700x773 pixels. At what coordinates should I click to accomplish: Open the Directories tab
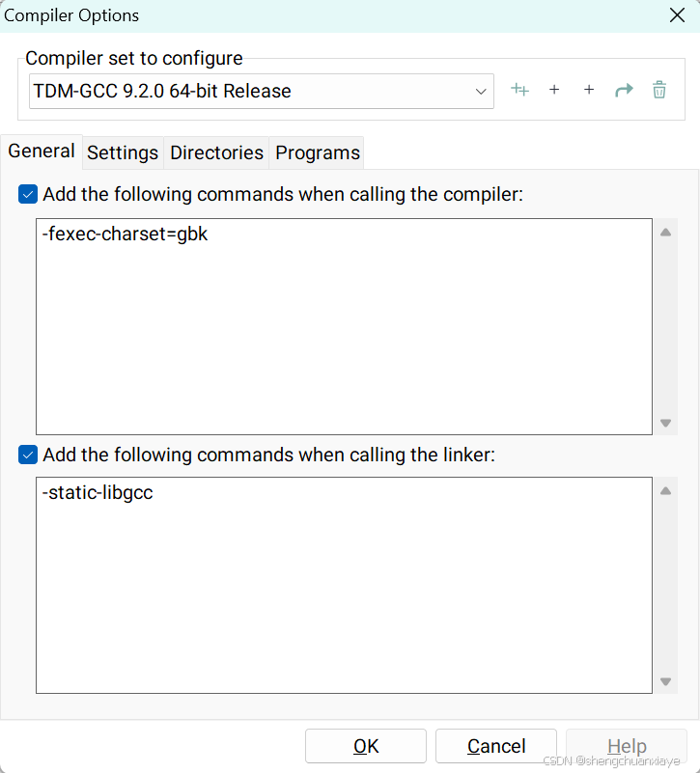point(216,152)
